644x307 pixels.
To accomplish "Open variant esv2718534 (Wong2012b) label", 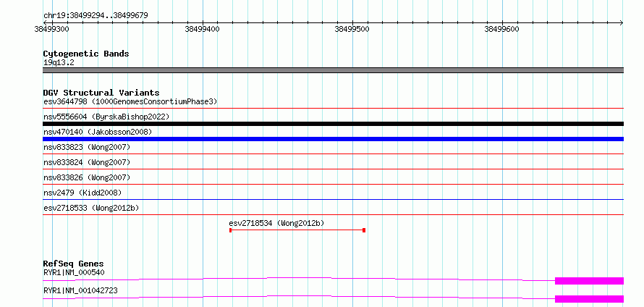I will (x=276, y=223).
